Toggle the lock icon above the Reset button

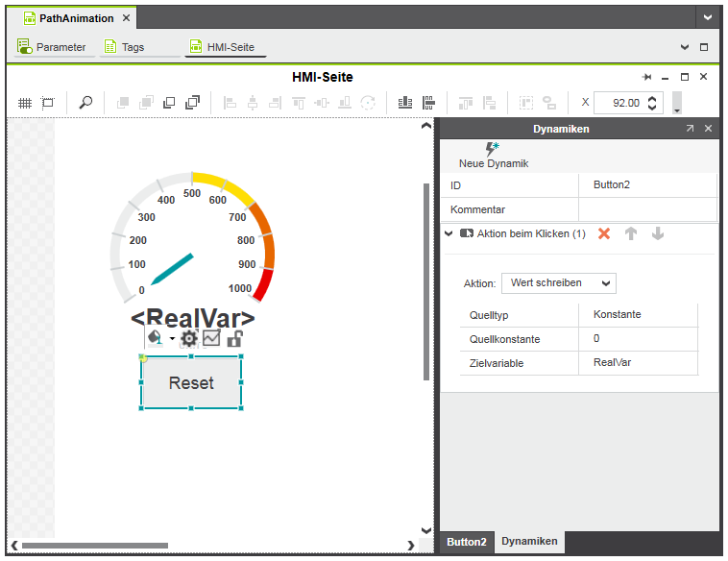pyautogui.click(x=234, y=338)
